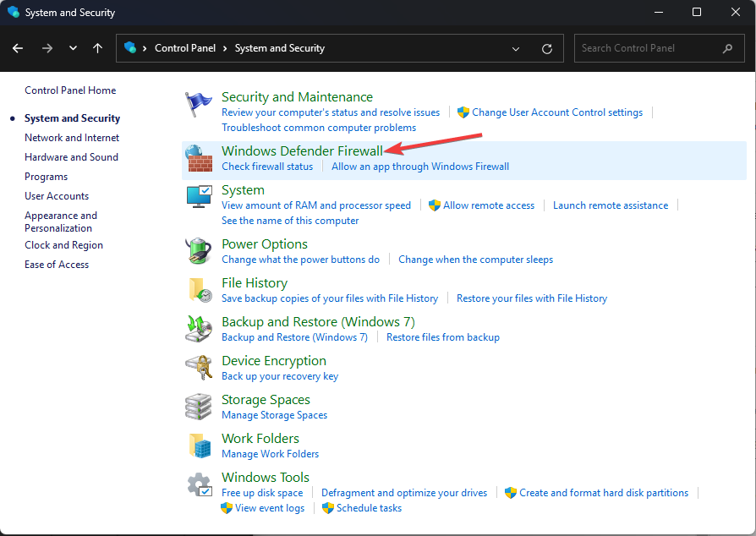This screenshot has height=536, width=756.
Task: Open Check firewall status link
Action: (x=267, y=167)
